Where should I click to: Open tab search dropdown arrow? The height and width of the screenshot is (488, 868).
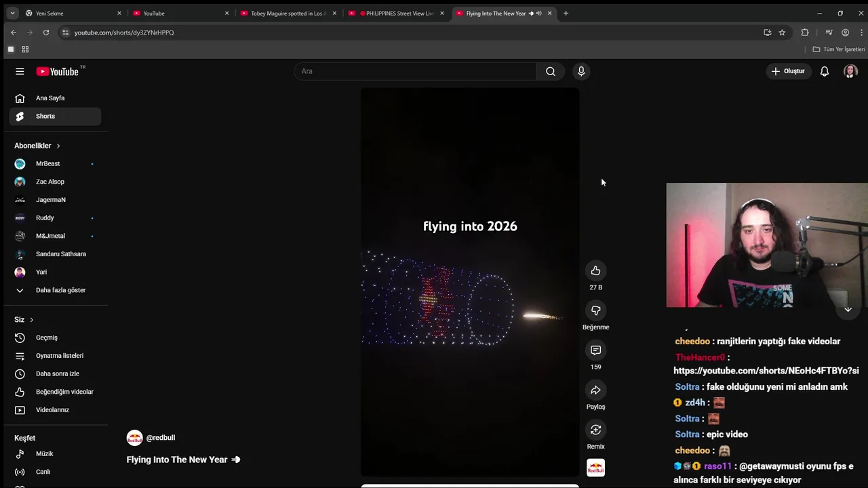click(11, 13)
